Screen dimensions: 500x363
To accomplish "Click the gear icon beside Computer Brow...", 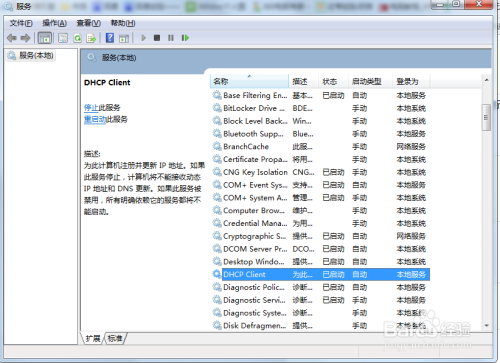I will 217,210.
